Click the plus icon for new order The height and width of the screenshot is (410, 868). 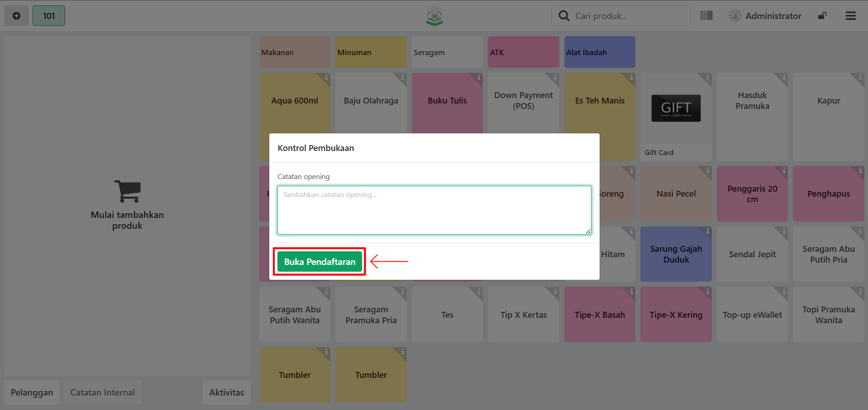[16, 16]
